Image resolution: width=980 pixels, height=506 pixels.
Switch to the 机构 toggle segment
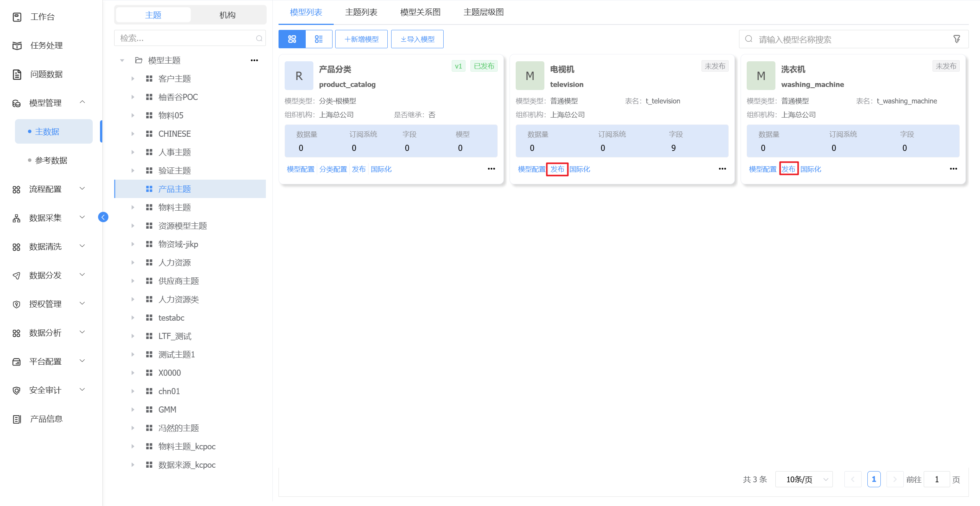click(227, 15)
